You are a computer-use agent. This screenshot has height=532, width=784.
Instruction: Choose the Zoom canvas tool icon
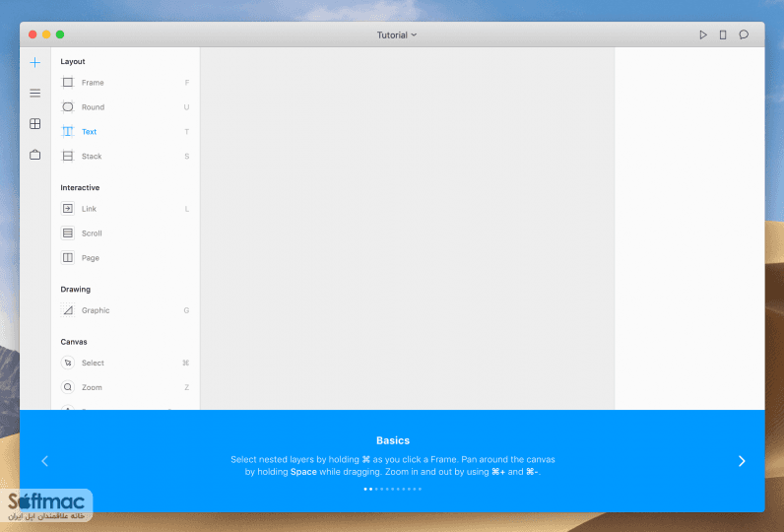68,387
